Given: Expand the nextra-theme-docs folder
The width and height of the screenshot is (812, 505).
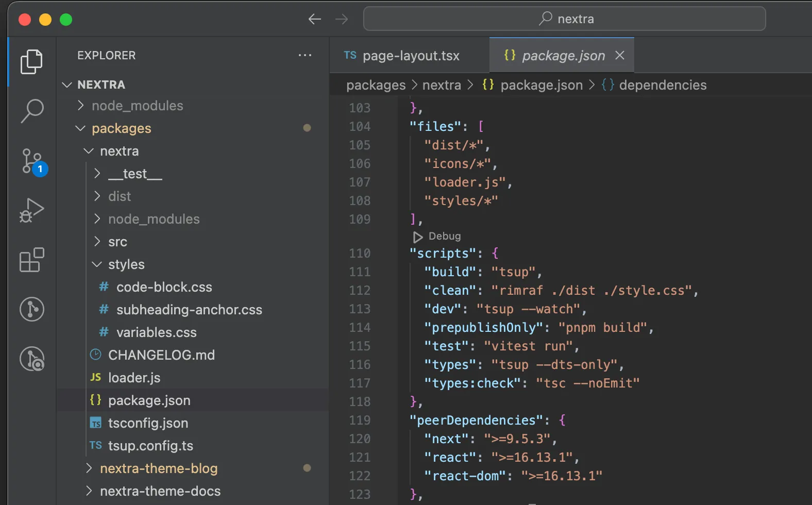Looking at the screenshot, I should point(160,491).
